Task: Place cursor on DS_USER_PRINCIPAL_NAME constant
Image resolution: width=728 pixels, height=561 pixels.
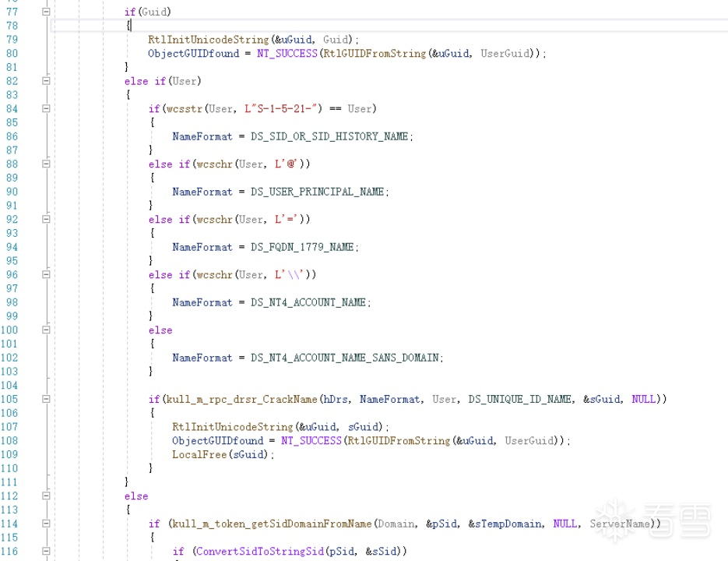Action: pos(317,192)
